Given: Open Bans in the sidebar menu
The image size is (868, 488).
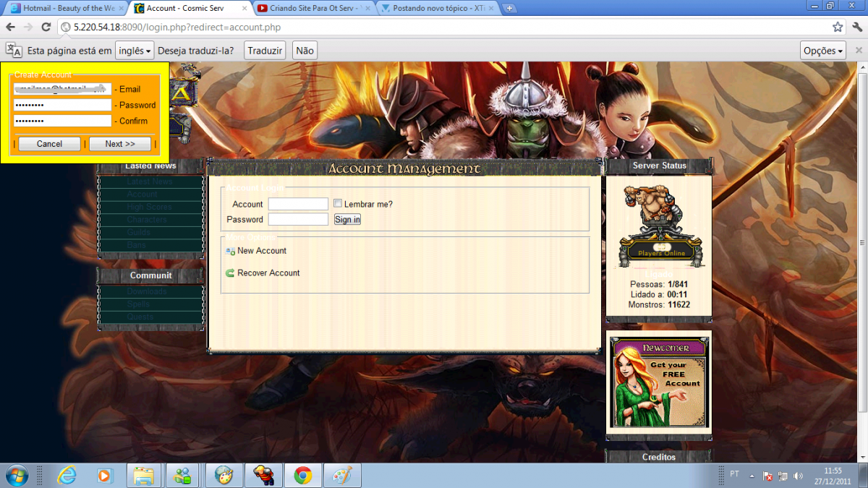Looking at the screenshot, I should click(x=150, y=245).
